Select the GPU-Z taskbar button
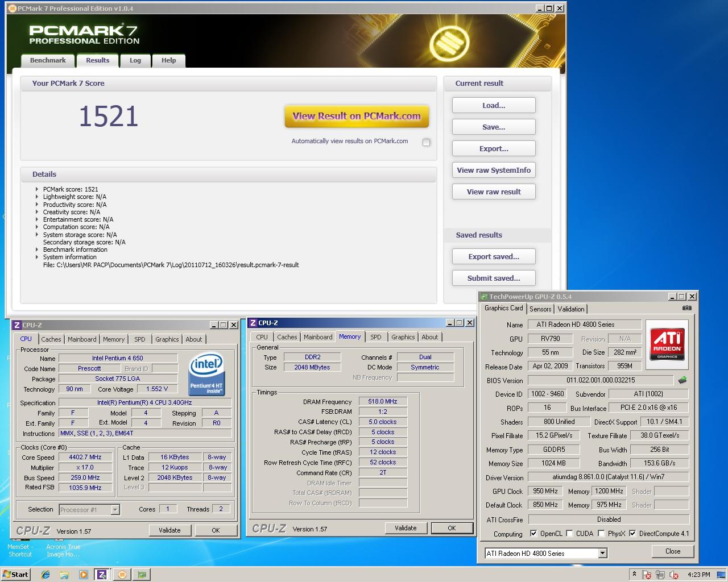This screenshot has width=728, height=582. pyautogui.click(x=142, y=575)
